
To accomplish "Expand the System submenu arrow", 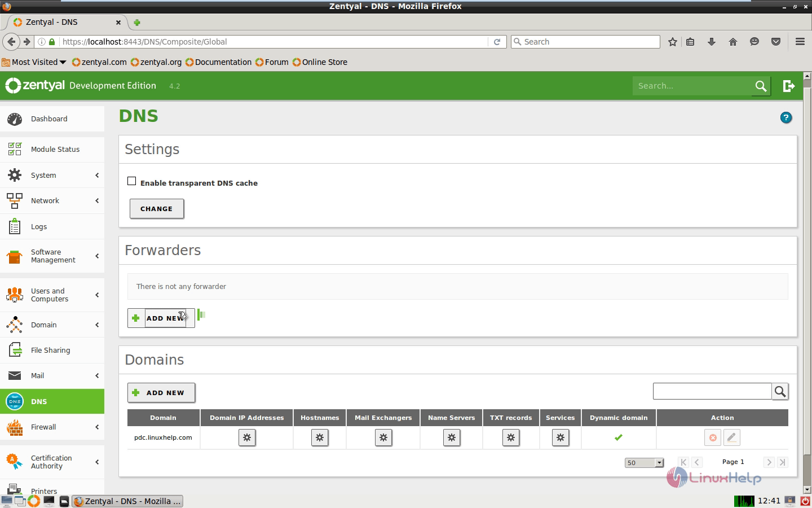I will (97, 175).
